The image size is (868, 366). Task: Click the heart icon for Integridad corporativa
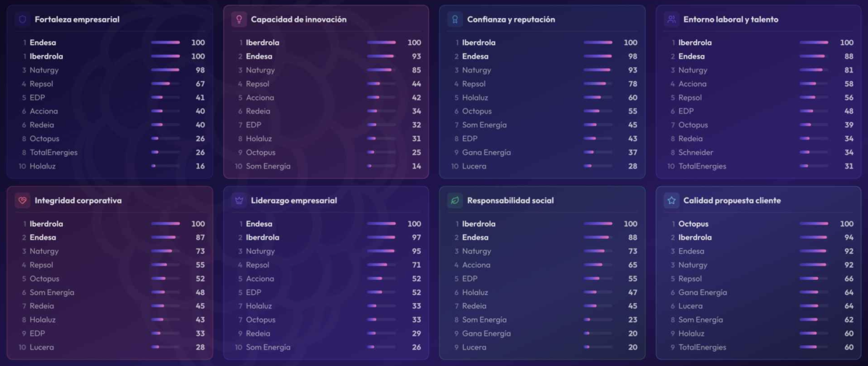coord(22,200)
